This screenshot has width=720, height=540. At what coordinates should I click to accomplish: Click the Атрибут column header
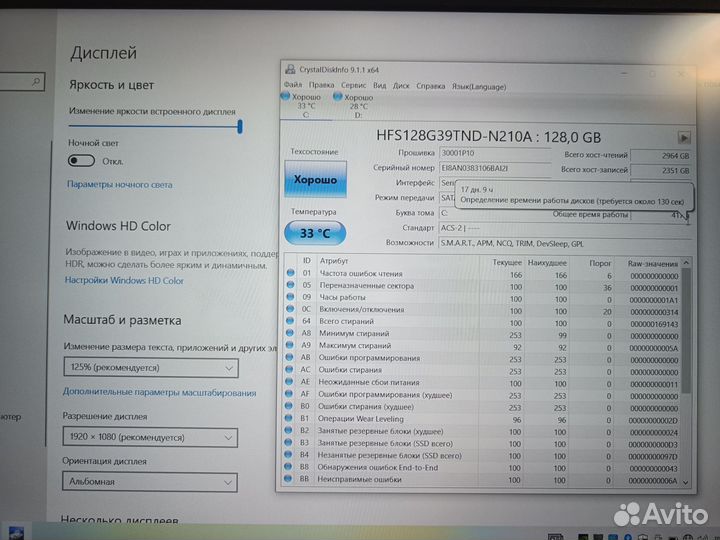pos(334,260)
